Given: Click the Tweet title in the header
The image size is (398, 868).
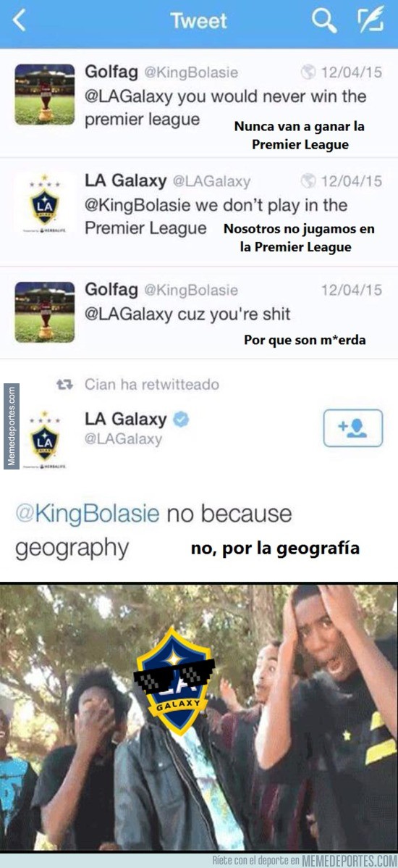Looking at the screenshot, I should (x=199, y=21).
